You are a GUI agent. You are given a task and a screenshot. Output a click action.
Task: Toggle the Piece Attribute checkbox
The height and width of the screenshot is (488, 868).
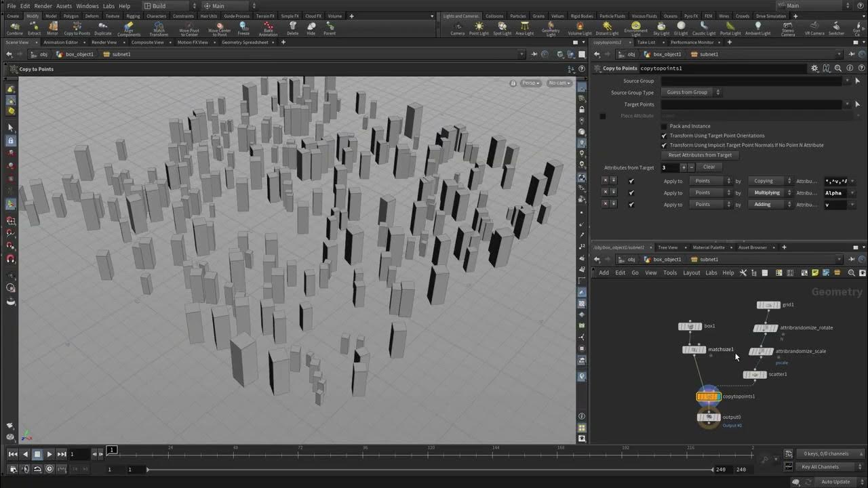[602, 116]
